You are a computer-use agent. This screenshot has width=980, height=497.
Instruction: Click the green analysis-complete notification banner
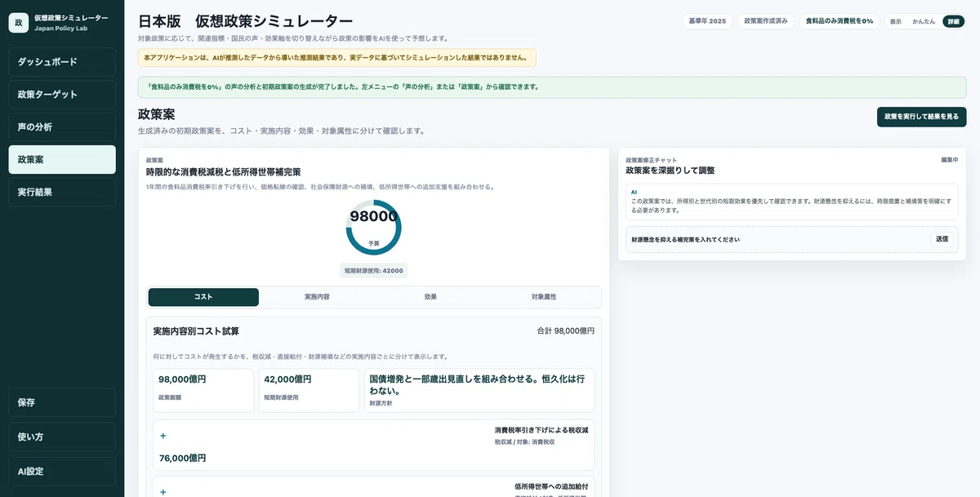(x=552, y=87)
